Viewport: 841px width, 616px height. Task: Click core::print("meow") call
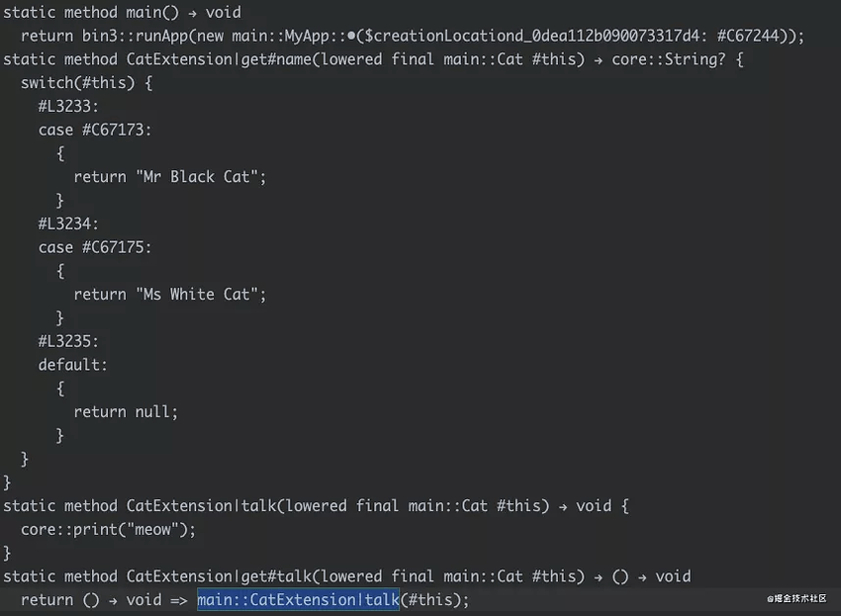pos(109,529)
